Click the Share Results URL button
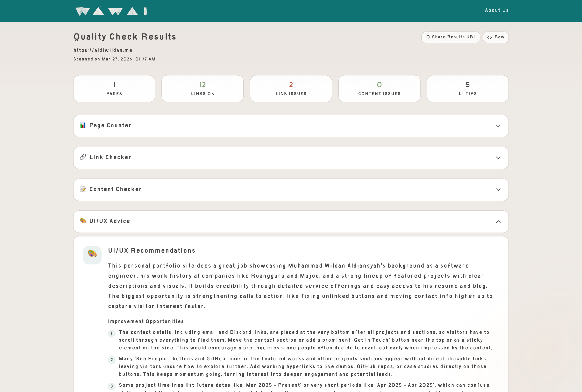The width and height of the screenshot is (582, 392). tap(451, 37)
